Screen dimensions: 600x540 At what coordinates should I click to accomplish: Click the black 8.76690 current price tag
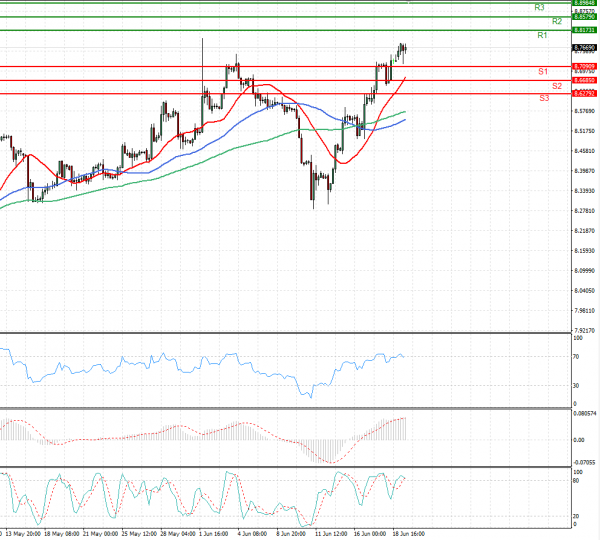pyautogui.click(x=584, y=48)
